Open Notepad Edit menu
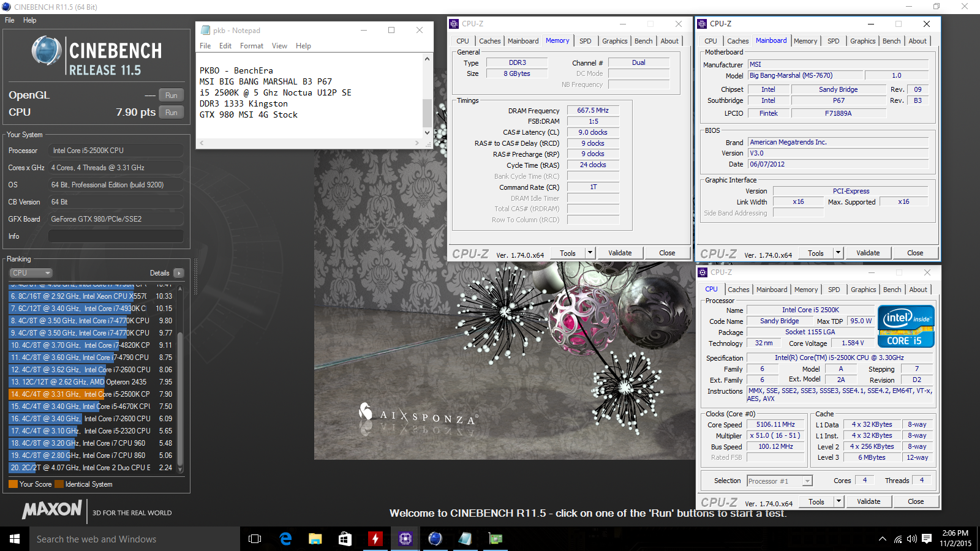This screenshot has height=551, width=980. (225, 46)
